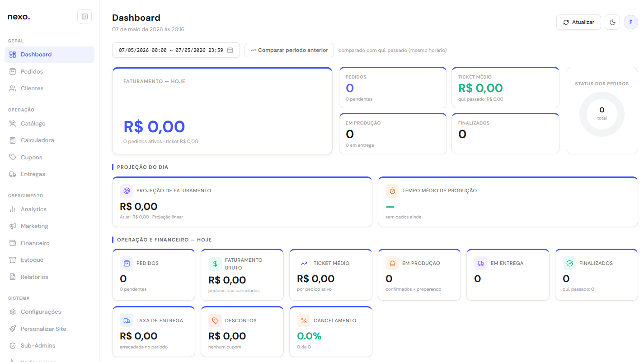
Task: Click the 0.0% cancelamento value
Action: click(309, 336)
